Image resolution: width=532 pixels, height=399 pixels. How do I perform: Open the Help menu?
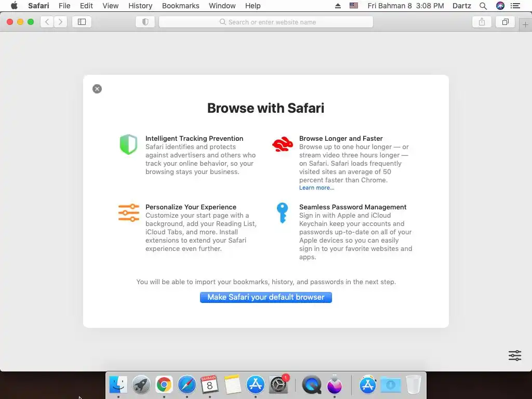click(x=253, y=6)
